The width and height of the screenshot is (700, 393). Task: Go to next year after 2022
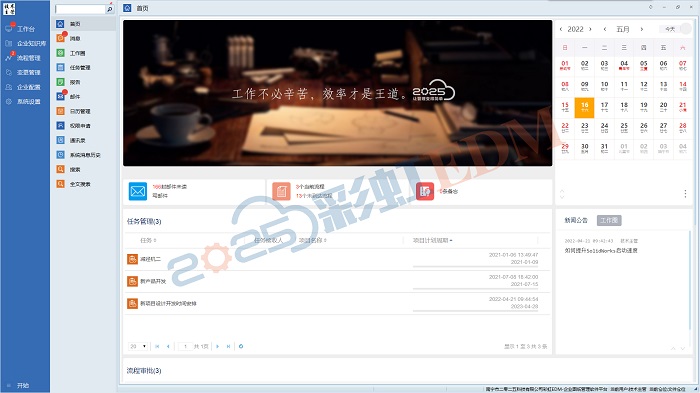coord(590,29)
